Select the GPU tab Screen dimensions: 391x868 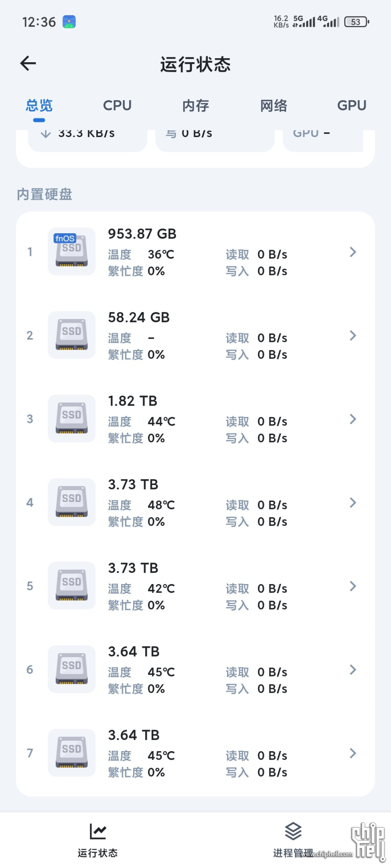pyautogui.click(x=352, y=106)
